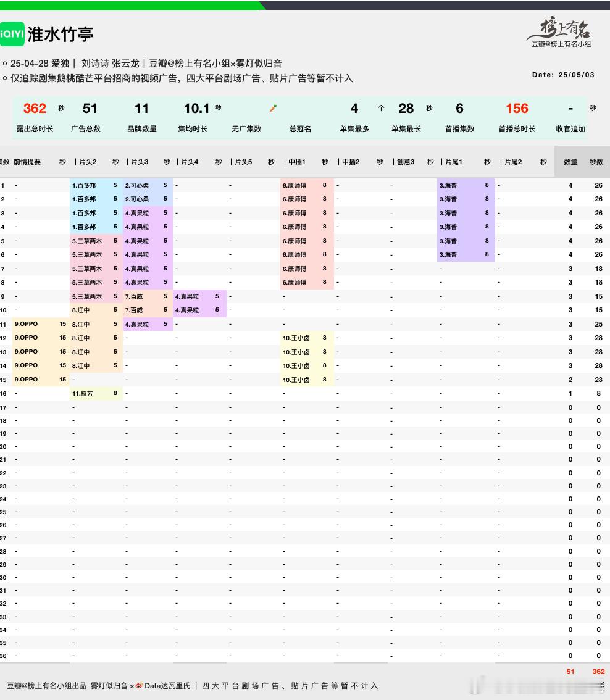This screenshot has width=610, height=700.
Task: Click the 片头3 column header
Action: [x=140, y=162]
